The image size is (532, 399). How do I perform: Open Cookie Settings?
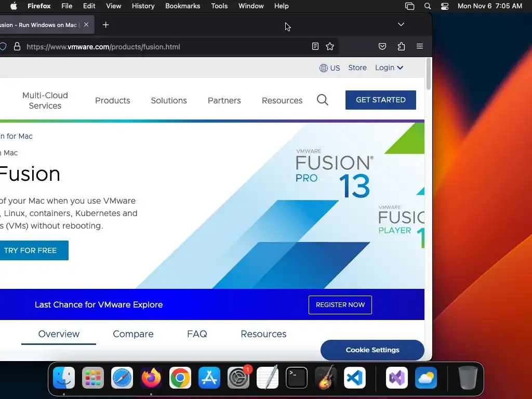373,350
